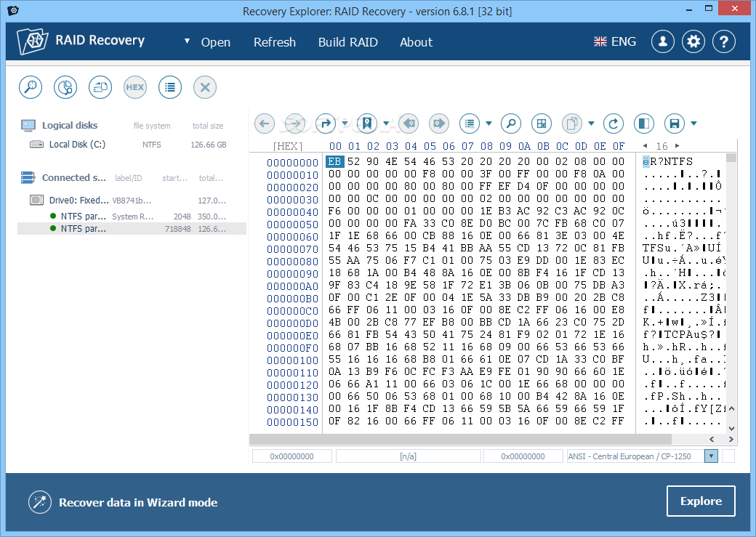
Task: Click the highlighted EB byte at offset 00000000
Action: tap(334, 161)
